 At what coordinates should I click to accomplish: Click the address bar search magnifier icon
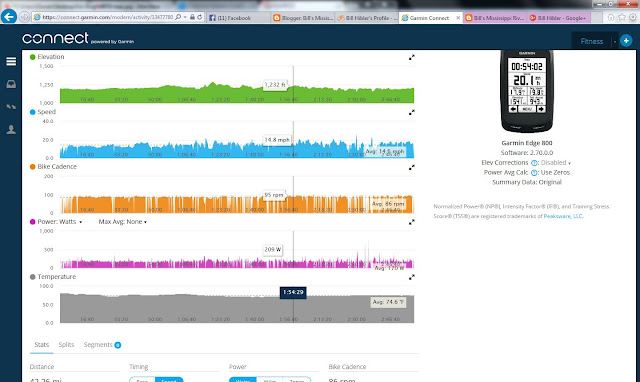tap(178, 17)
